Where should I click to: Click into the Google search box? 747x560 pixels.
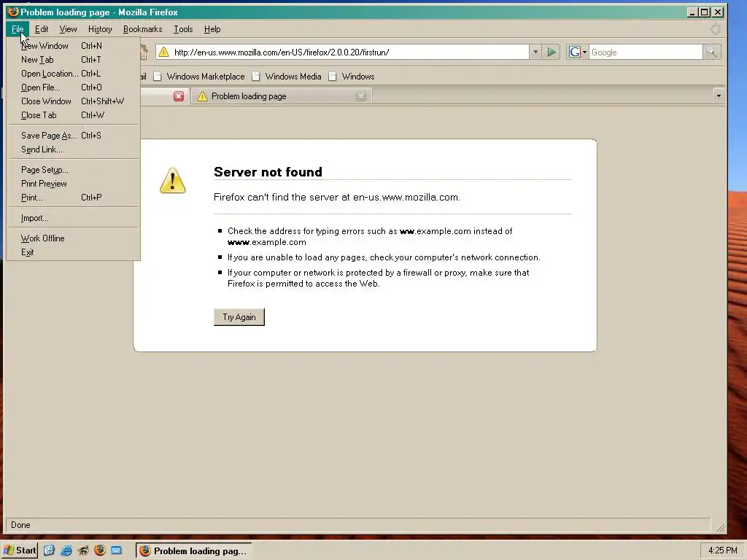[646, 52]
